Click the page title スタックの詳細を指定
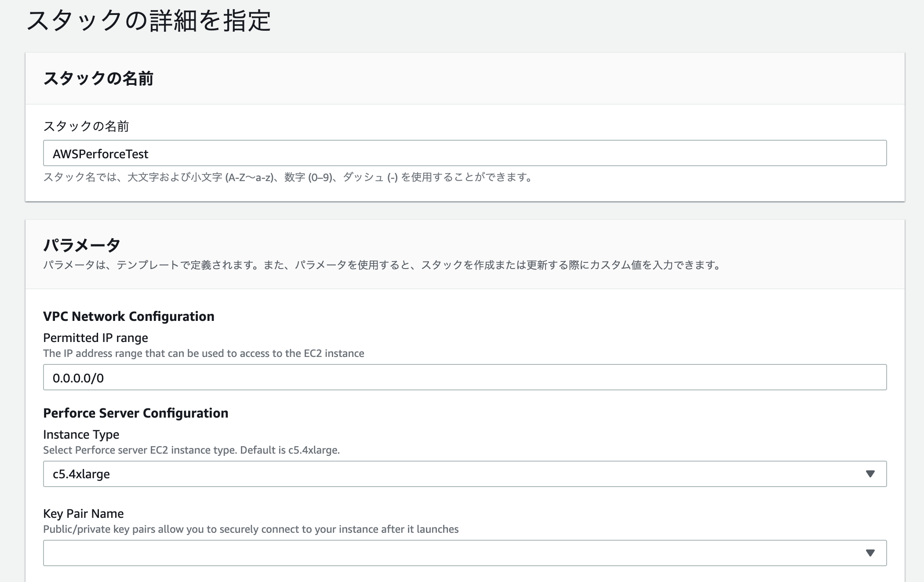924x582 pixels. 149,21
